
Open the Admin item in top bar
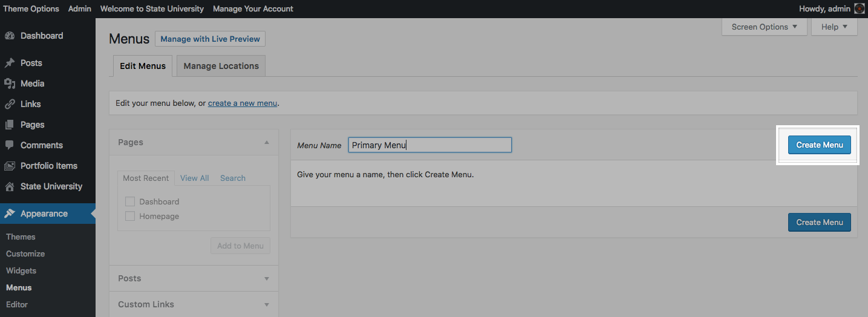(80, 8)
